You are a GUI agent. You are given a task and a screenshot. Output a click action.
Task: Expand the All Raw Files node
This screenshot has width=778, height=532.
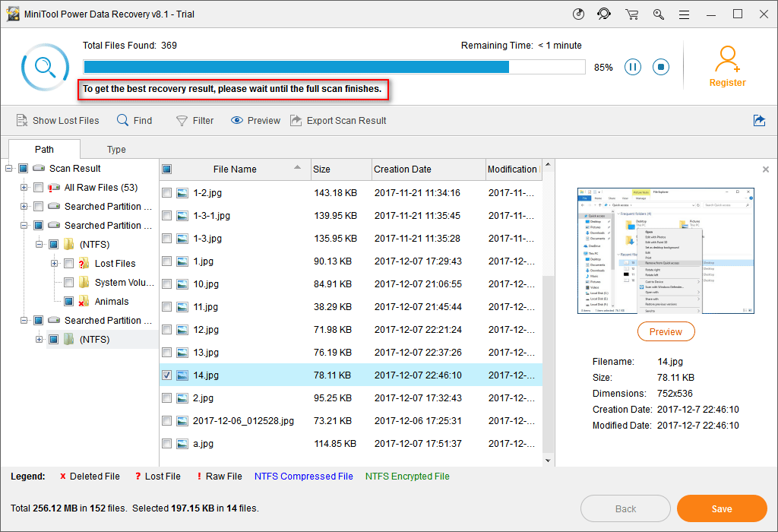click(x=24, y=188)
